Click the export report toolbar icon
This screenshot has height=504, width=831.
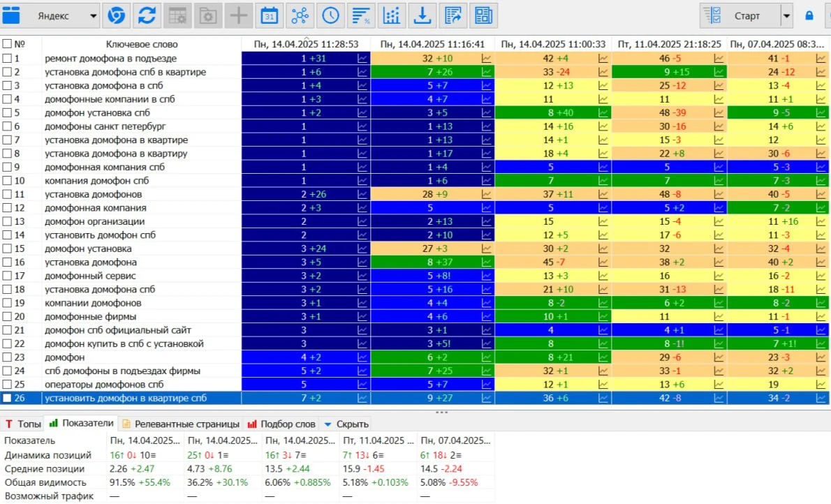[x=453, y=15]
